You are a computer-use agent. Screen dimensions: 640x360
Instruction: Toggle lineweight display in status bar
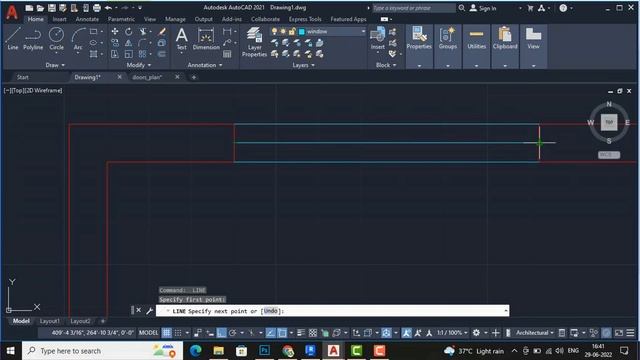pos(301,333)
